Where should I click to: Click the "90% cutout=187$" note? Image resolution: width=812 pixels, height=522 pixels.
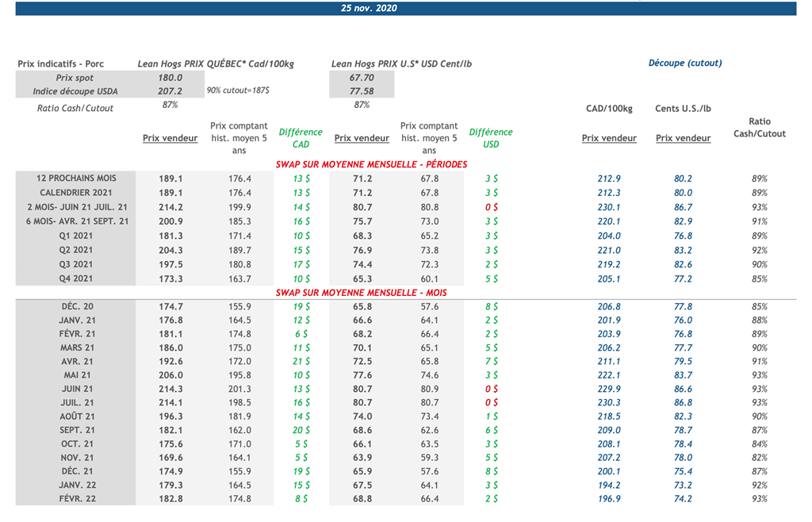tap(237, 91)
